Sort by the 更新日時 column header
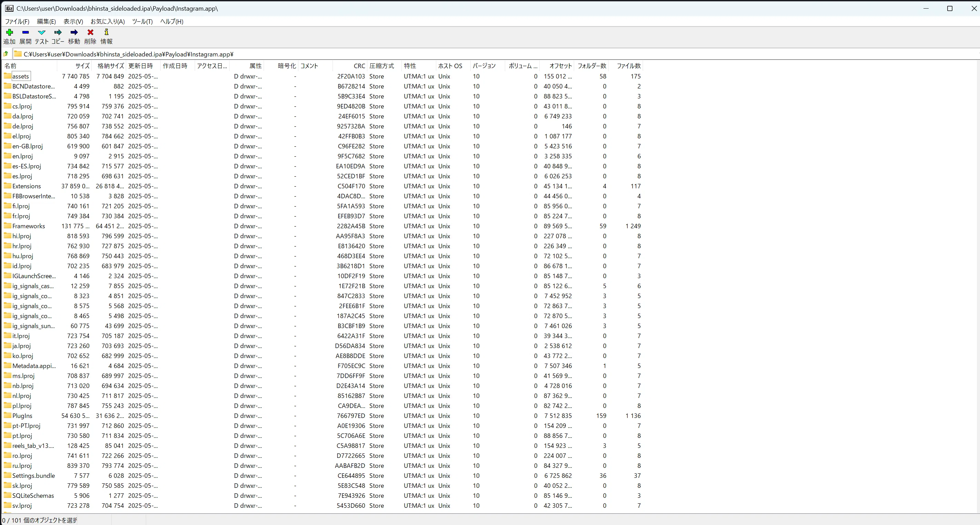Screen dimensions: 980x525 click(143, 66)
